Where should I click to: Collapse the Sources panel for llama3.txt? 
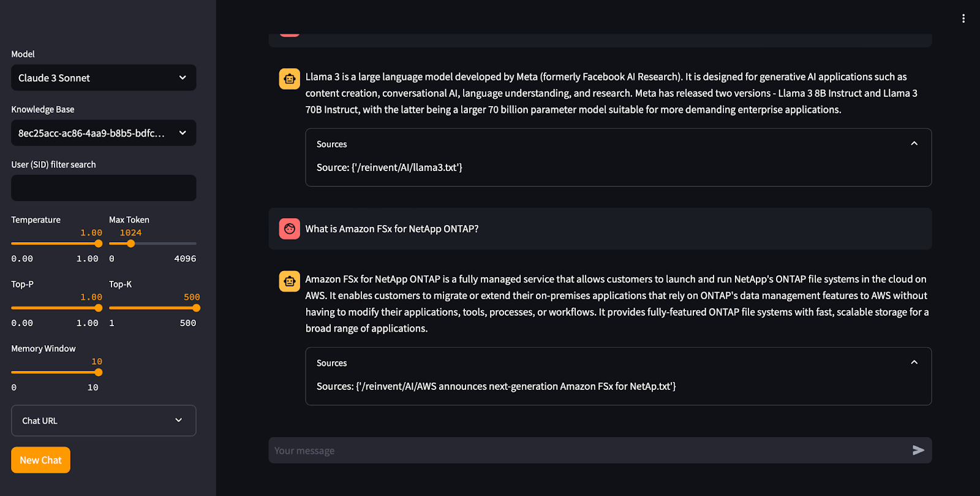tap(914, 143)
